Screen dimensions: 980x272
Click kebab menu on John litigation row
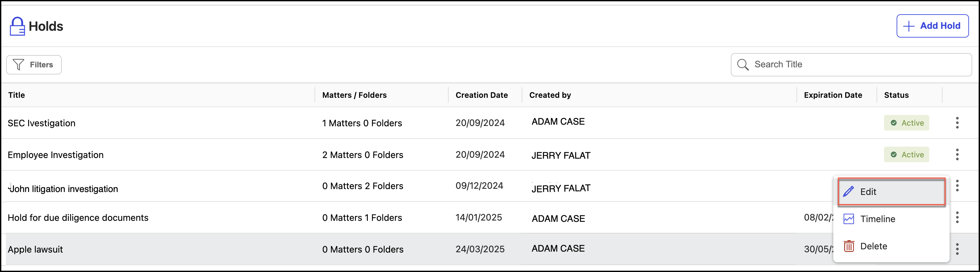pyautogui.click(x=957, y=186)
